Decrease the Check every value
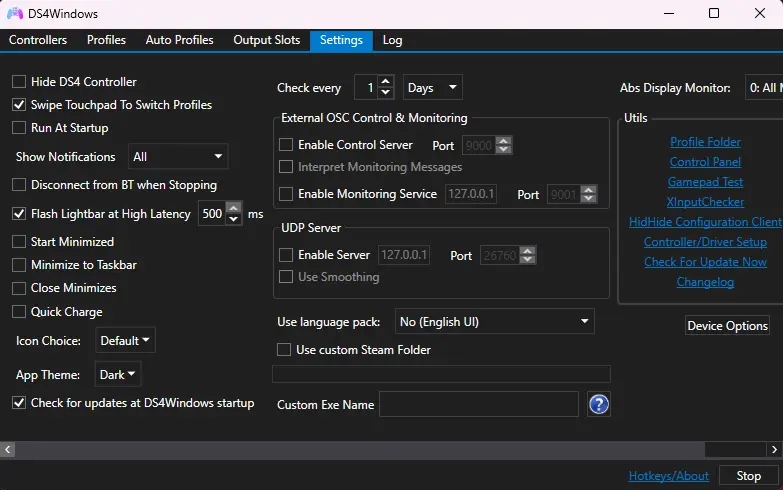The width and height of the screenshot is (783, 490). (x=385, y=92)
